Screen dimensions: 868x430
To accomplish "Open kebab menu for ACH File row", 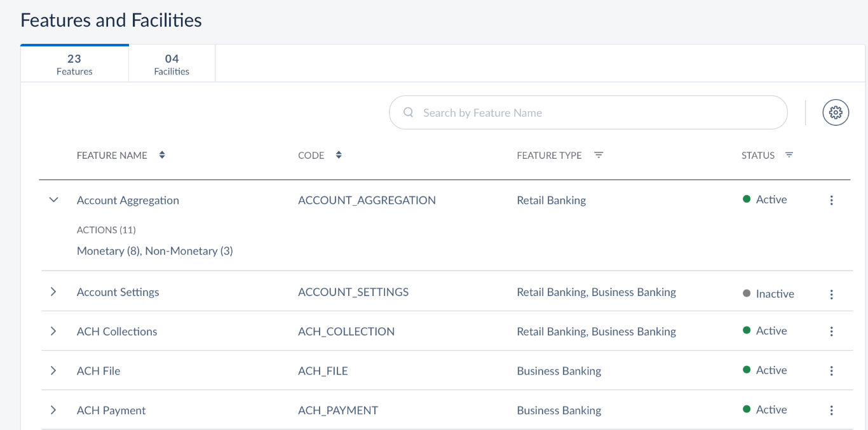I will (x=831, y=371).
